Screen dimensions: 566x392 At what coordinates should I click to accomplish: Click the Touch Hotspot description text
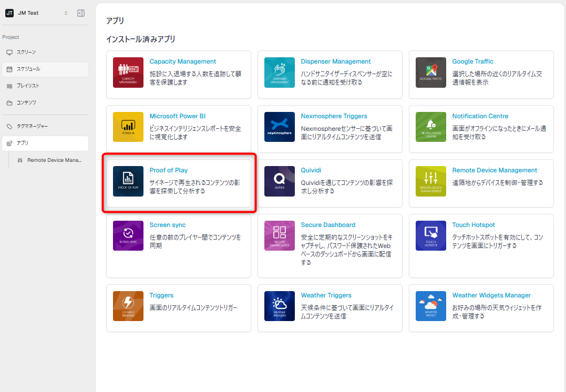pyautogui.click(x=497, y=242)
